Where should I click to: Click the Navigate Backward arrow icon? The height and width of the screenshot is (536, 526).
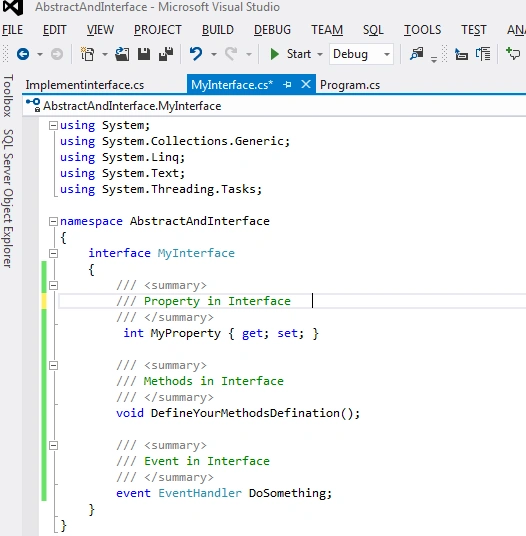tap(23, 54)
